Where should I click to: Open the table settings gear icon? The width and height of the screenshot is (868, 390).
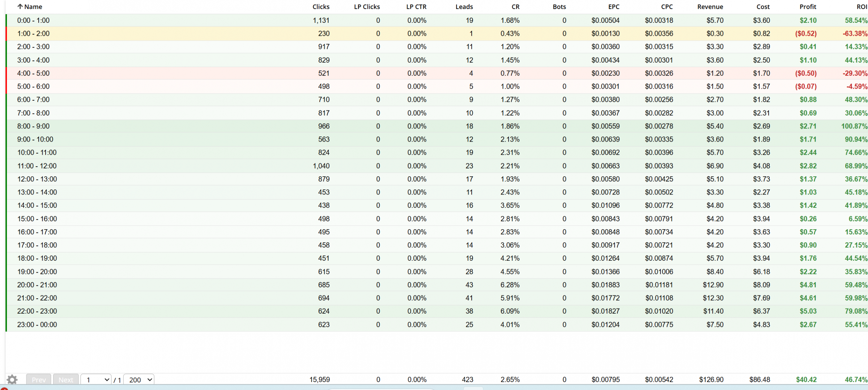pyautogui.click(x=12, y=379)
